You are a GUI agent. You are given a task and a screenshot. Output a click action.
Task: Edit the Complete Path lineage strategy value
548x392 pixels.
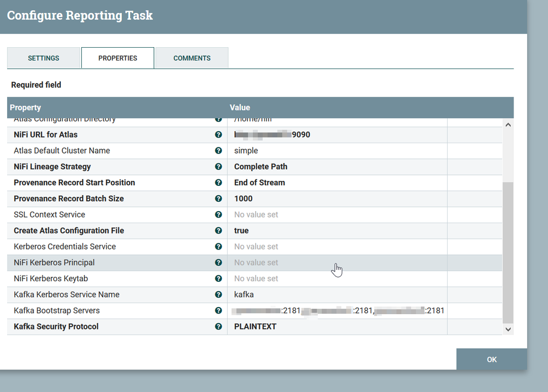261,167
